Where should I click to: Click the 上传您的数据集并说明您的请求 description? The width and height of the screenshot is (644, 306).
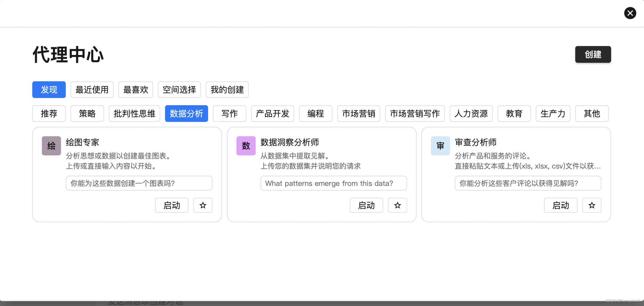(x=311, y=166)
